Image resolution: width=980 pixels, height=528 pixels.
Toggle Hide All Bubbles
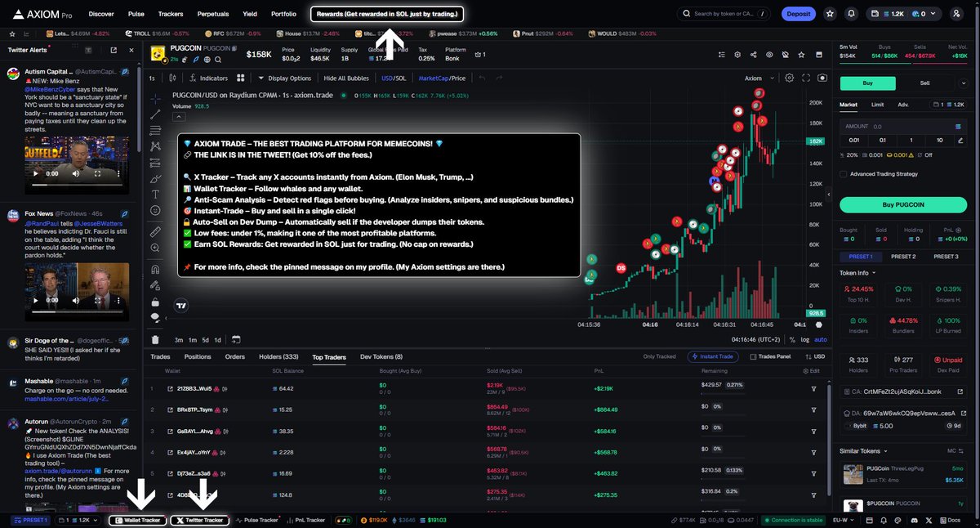pos(346,78)
